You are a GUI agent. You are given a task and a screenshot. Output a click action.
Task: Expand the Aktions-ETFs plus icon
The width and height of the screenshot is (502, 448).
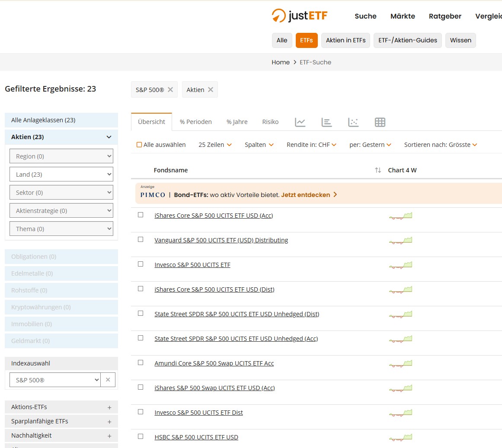tap(109, 407)
